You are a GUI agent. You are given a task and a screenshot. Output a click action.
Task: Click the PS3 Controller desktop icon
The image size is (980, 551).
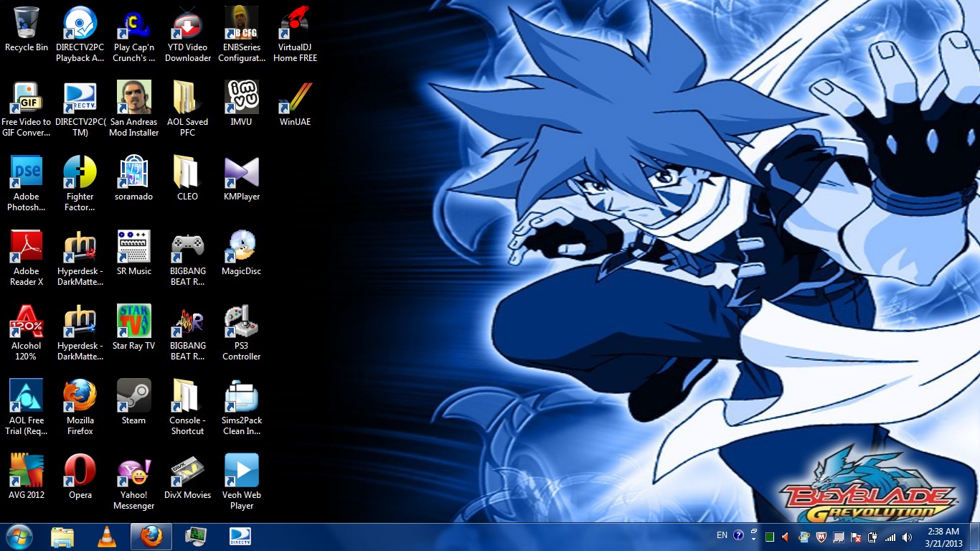click(x=242, y=333)
